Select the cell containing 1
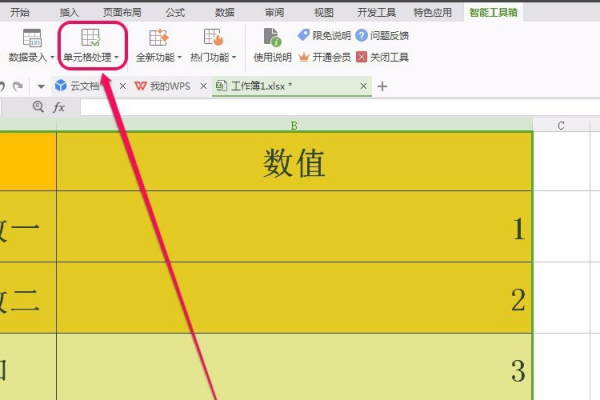The width and height of the screenshot is (600, 400). point(294,227)
